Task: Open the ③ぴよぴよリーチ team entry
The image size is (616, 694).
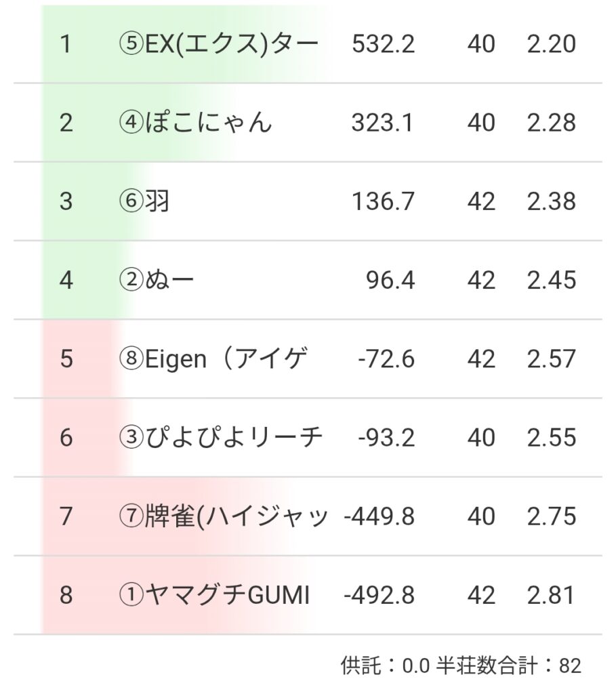Action: 220,438
